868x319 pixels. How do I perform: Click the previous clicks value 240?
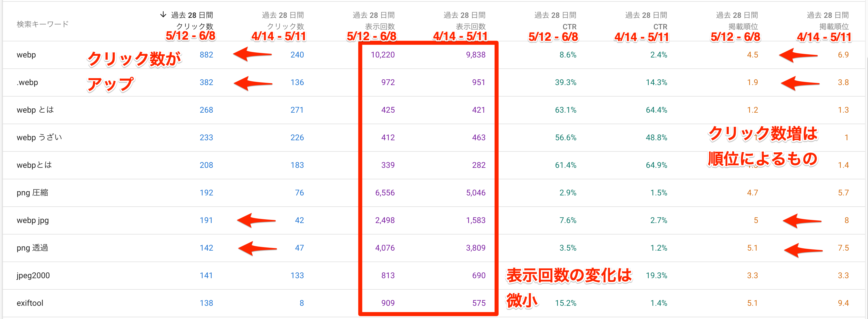pyautogui.click(x=297, y=55)
